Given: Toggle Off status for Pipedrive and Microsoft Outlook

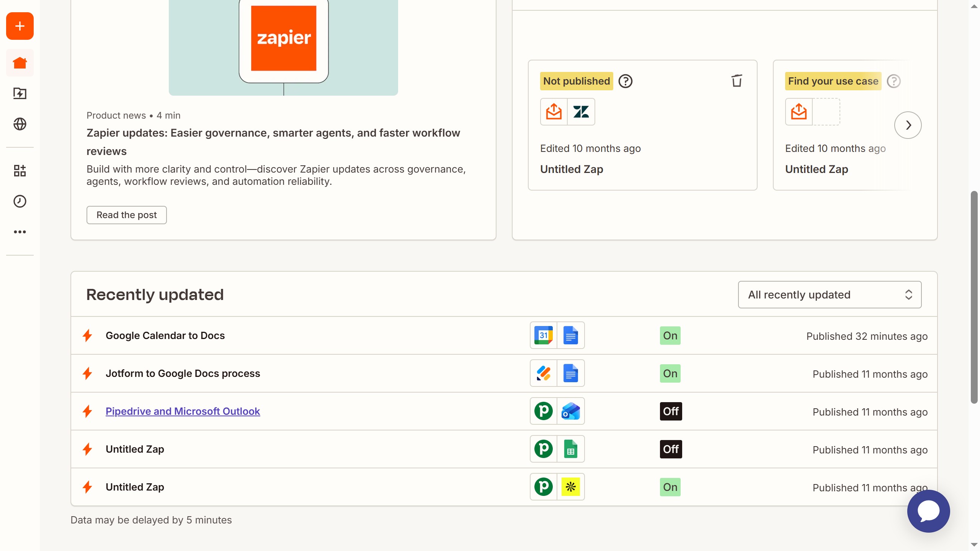Looking at the screenshot, I should (x=671, y=411).
